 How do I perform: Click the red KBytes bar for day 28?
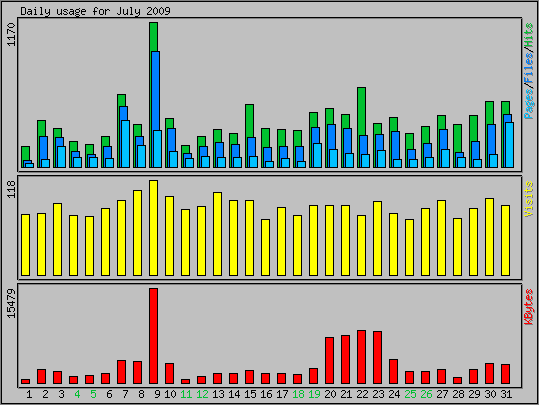[458, 381]
